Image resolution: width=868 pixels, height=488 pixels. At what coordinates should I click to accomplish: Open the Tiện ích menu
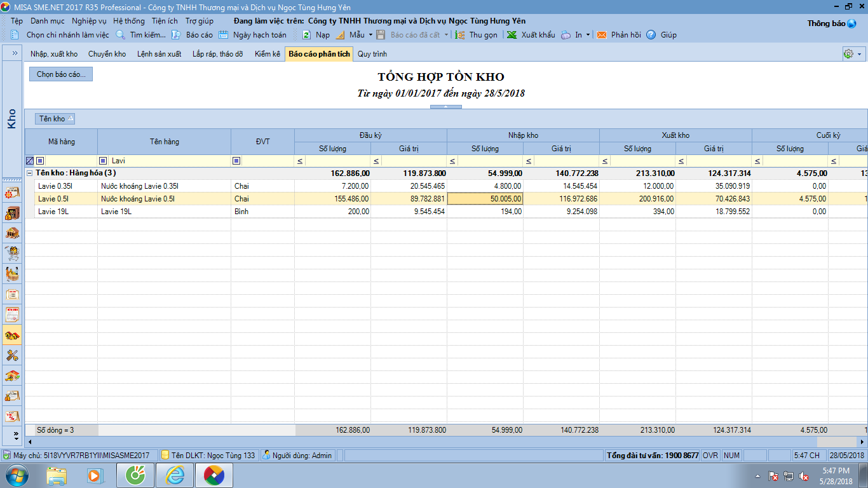click(165, 21)
